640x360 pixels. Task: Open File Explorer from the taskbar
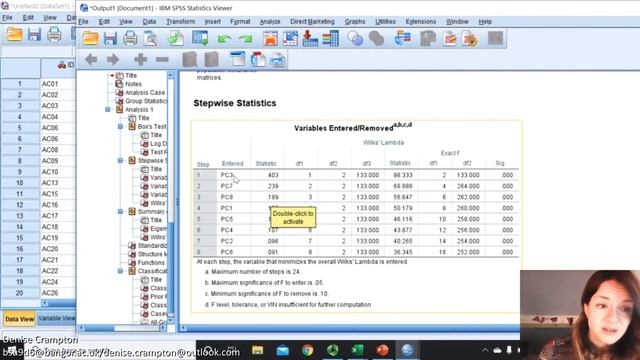click(x=258, y=350)
